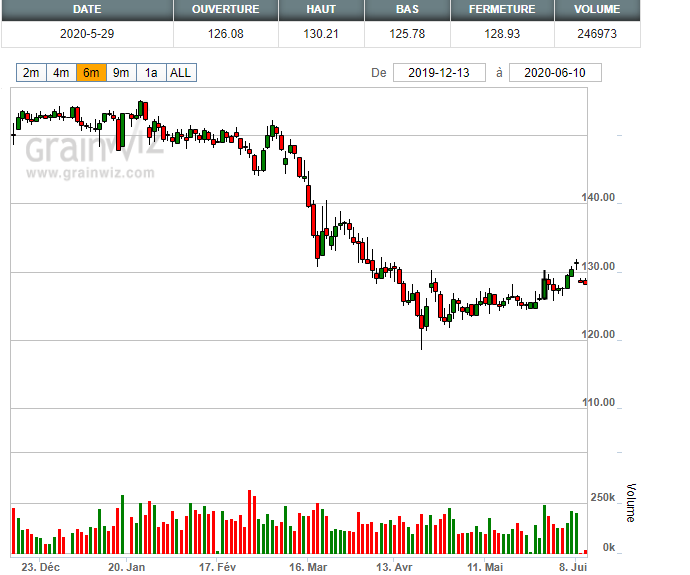
Task: Show ALL available chart history
Action: pos(181,73)
